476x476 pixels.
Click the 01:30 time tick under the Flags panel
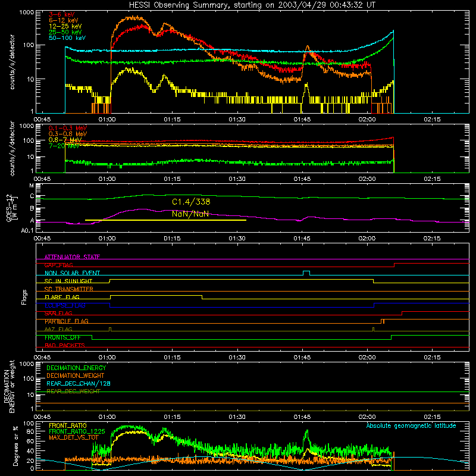237,358
